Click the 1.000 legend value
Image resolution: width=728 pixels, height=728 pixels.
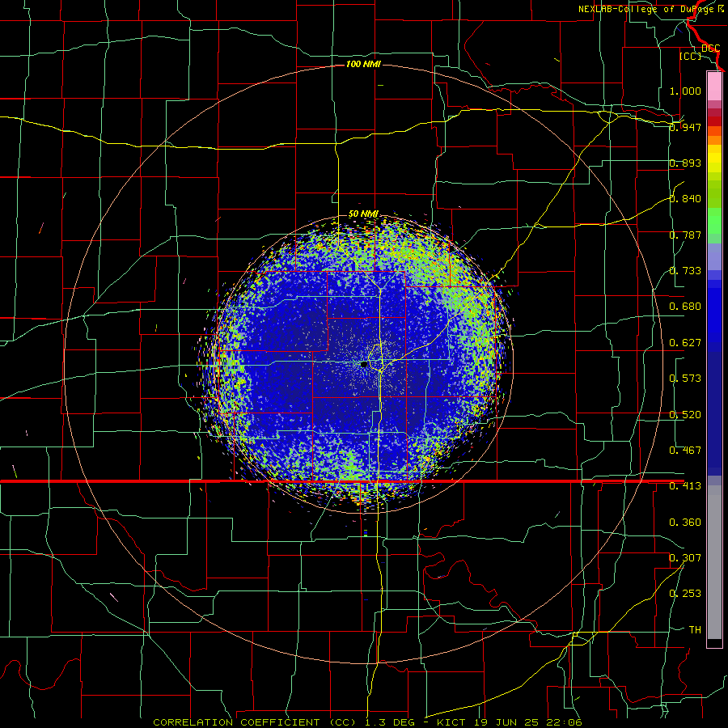tap(685, 91)
